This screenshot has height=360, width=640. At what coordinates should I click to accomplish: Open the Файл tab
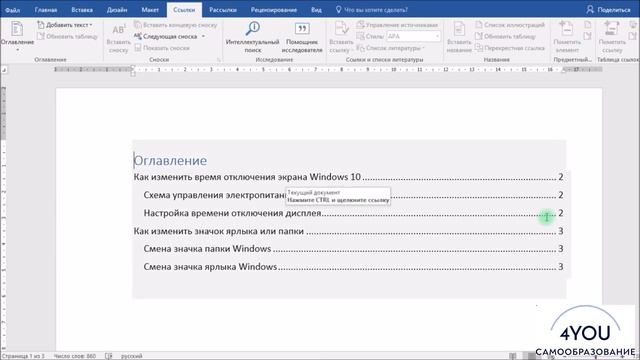click(13, 10)
